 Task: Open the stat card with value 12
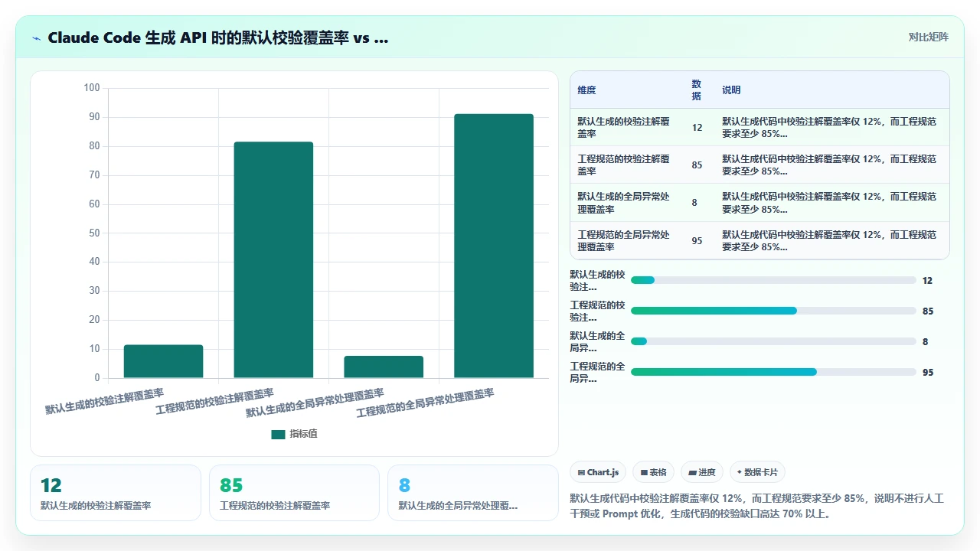(116, 493)
